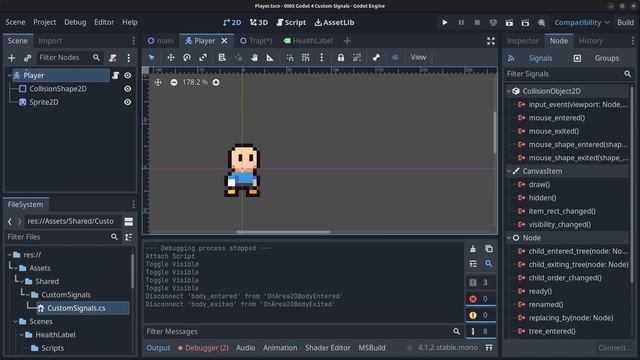Collapse the res:// folder
640x360 pixels.
(10, 255)
